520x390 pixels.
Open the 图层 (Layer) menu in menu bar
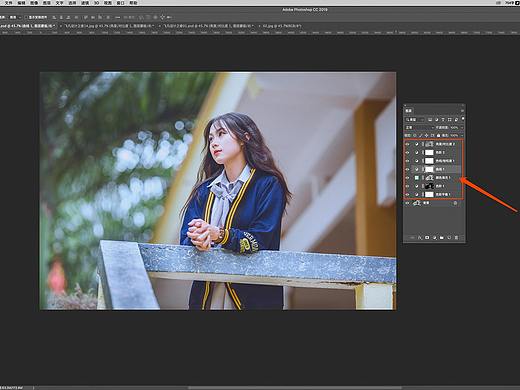click(x=47, y=3)
